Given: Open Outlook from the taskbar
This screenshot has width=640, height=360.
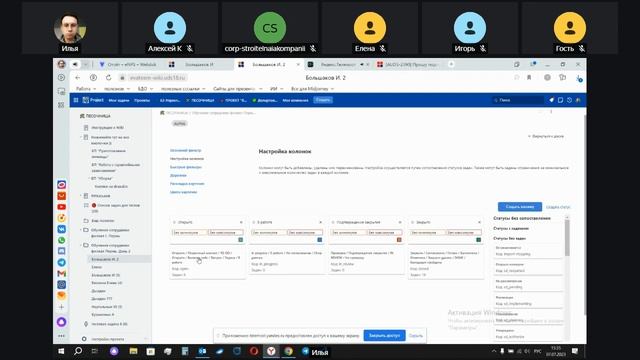Looking at the screenshot, I should pos(202,351).
